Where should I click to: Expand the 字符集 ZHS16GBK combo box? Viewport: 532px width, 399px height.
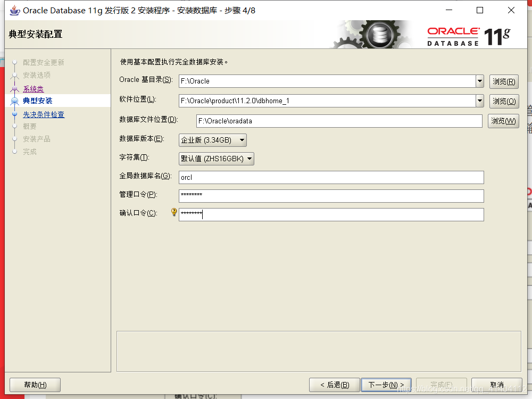coord(217,159)
